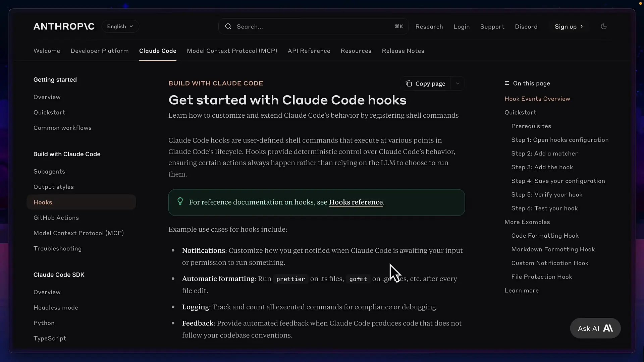644x362 pixels.
Task: Expand the Copy page options chevron
Action: point(458,83)
